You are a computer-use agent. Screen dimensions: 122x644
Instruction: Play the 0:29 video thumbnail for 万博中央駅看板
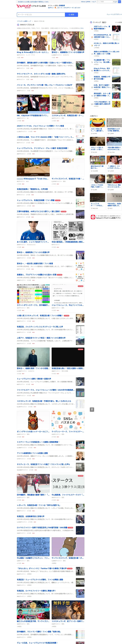pyautogui.click(x=80, y=214)
